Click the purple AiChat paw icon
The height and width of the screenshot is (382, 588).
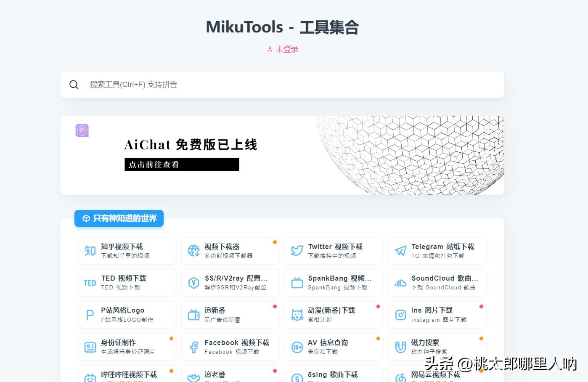(82, 130)
